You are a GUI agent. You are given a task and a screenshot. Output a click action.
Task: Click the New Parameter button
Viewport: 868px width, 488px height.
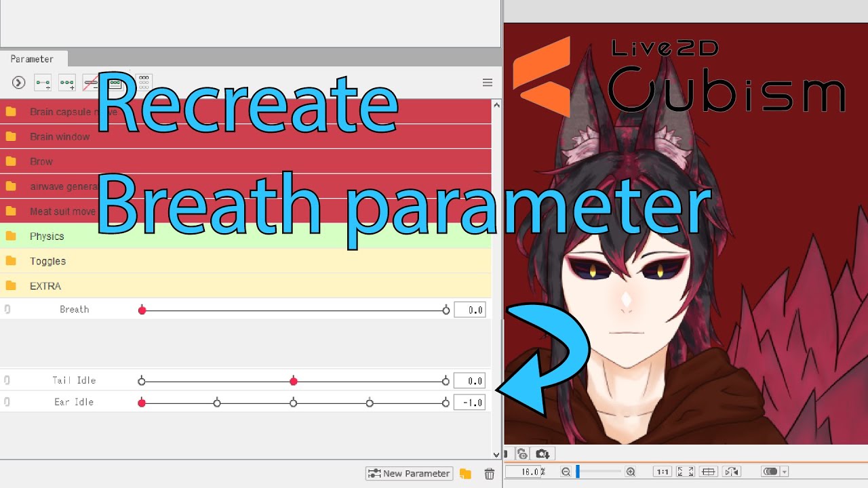409,474
